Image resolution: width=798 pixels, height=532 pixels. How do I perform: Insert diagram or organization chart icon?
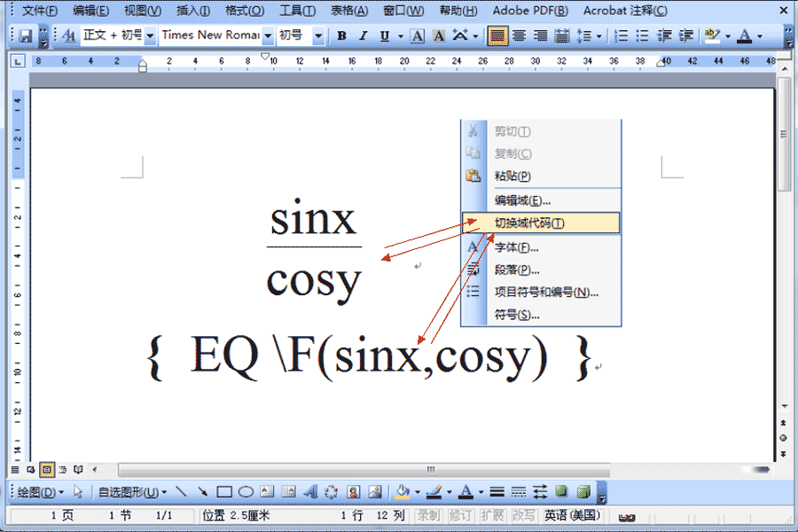click(332, 492)
